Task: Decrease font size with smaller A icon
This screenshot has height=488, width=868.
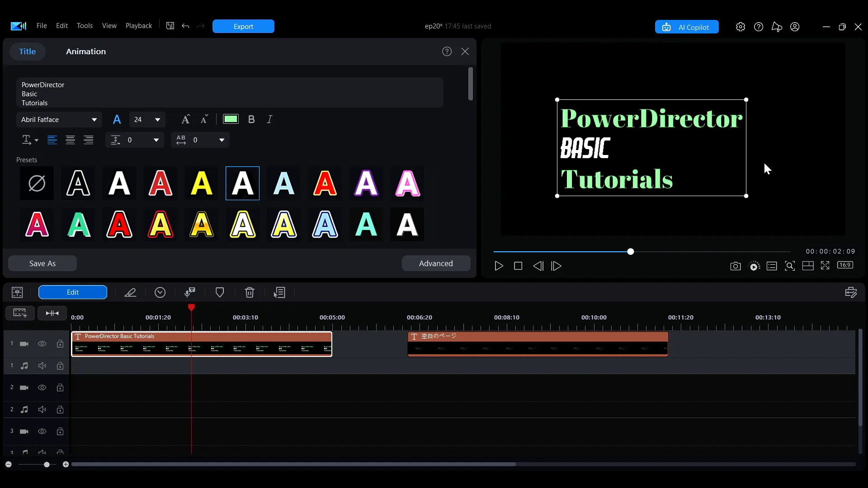Action: (204, 119)
